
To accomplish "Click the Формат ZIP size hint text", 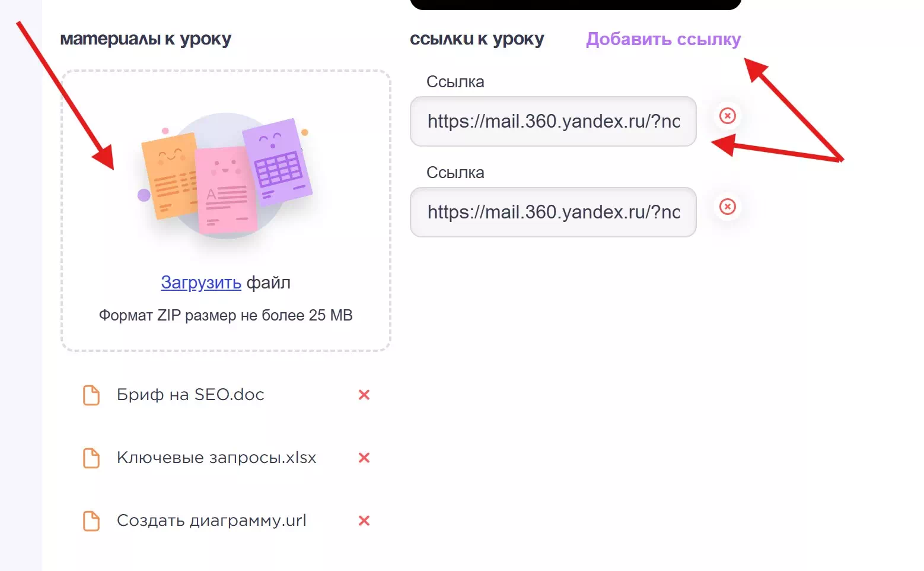I will (x=225, y=315).
